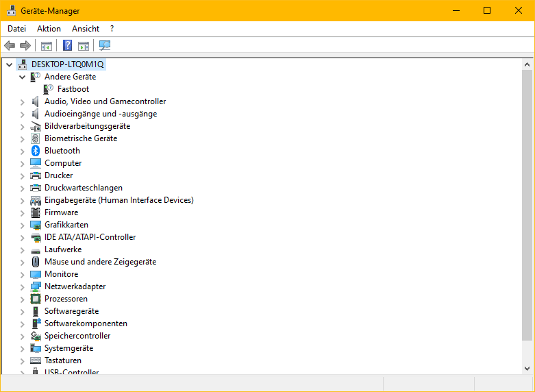Viewport: 535px width, 392px height.
Task: Select the Computer label
Action: point(63,163)
